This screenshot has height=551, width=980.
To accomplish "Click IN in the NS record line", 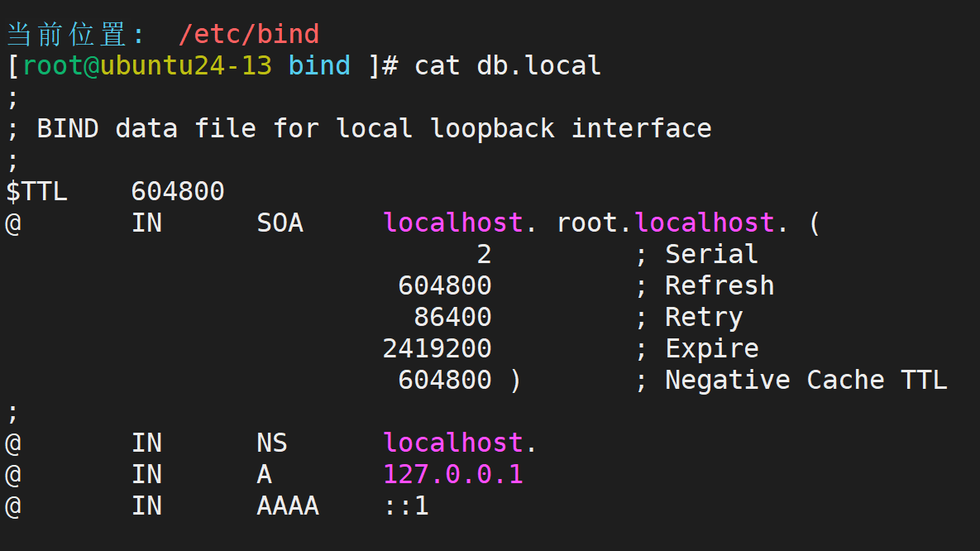I will (x=147, y=443).
